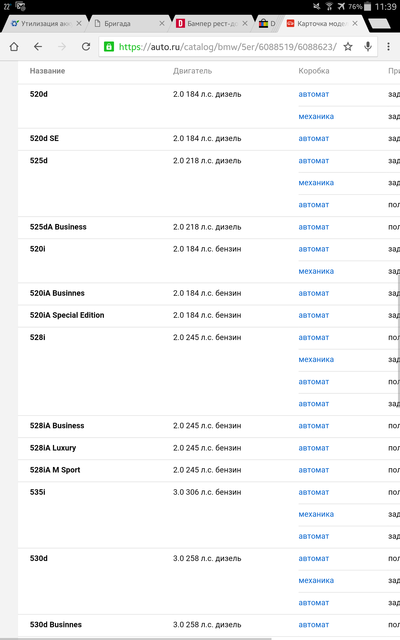Go back to previous page
Screen dimensions: 400x640
tap(38, 47)
